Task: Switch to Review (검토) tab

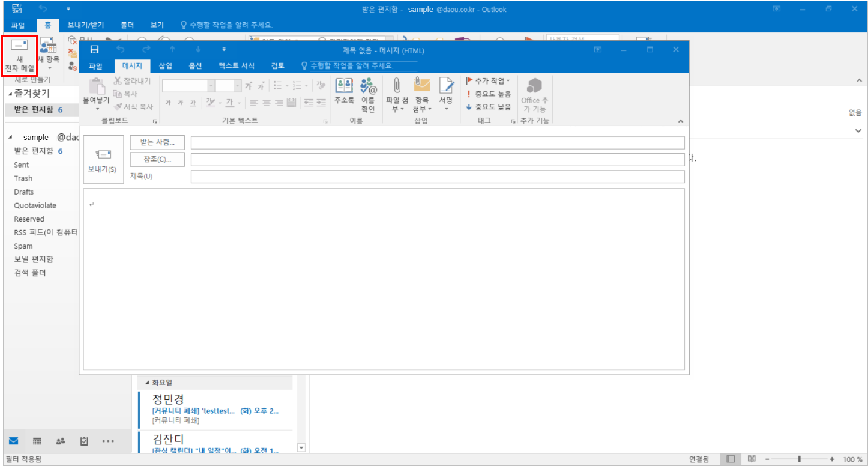Action: pos(278,65)
